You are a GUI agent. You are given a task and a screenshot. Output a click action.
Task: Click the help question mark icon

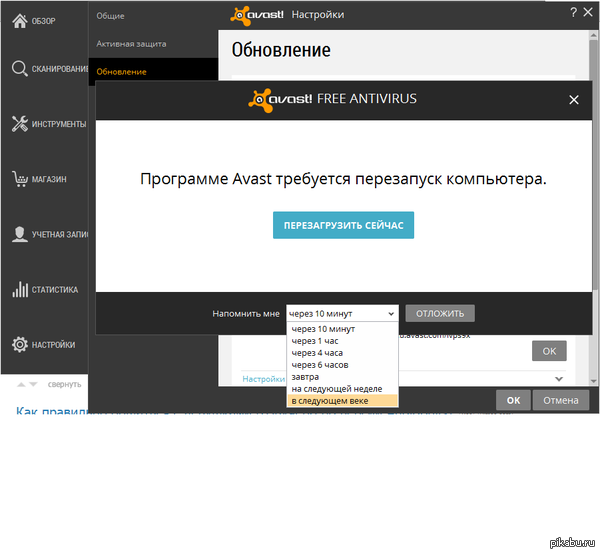(574, 13)
